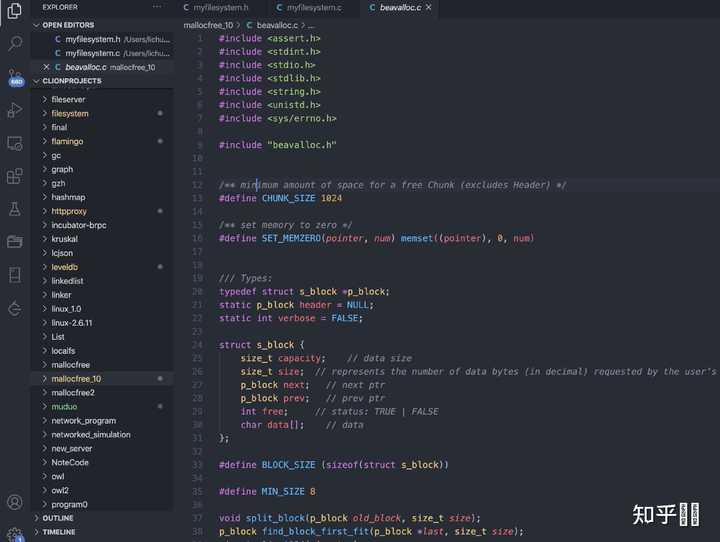
Task: Select the mallocfree_10 folder
Action: [x=102, y=378]
